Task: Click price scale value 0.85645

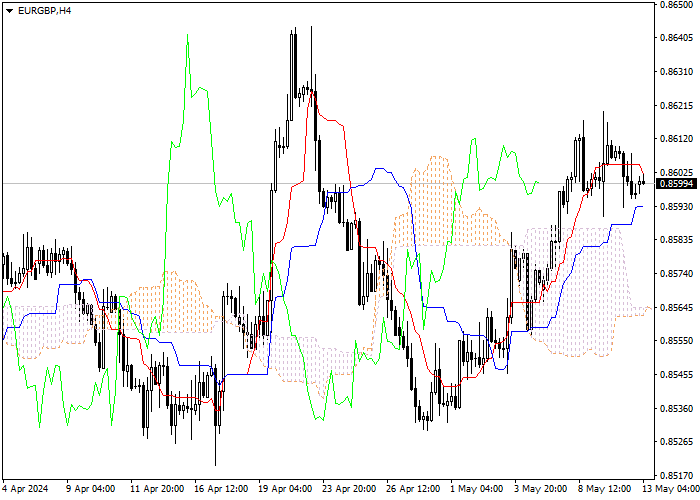Action: click(676, 307)
